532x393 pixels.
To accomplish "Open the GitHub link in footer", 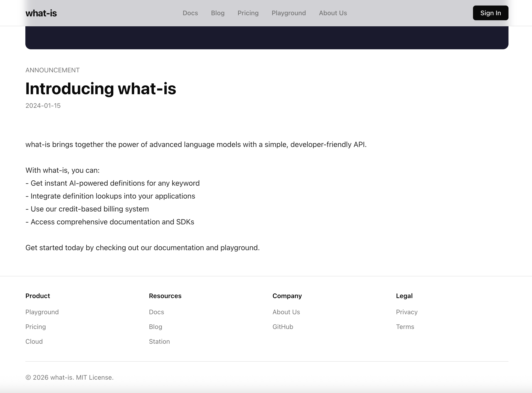I will click(283, 327).
